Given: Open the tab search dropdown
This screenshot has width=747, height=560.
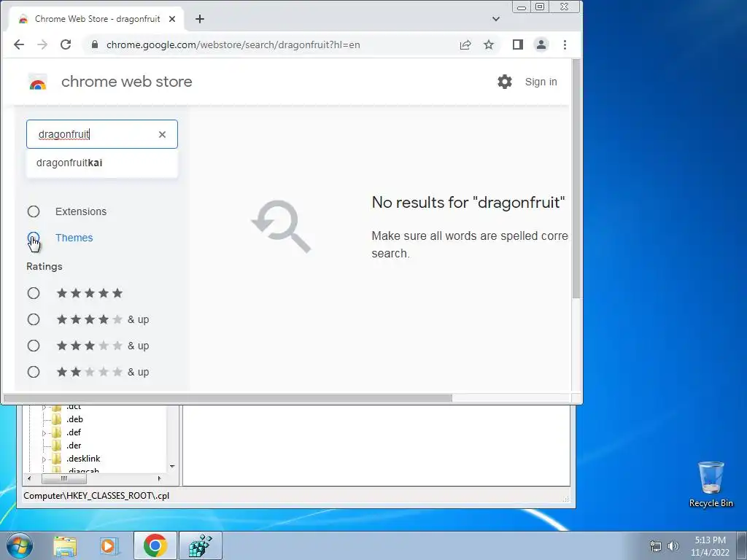Looking at the screenshot, I should click(496, 19).
